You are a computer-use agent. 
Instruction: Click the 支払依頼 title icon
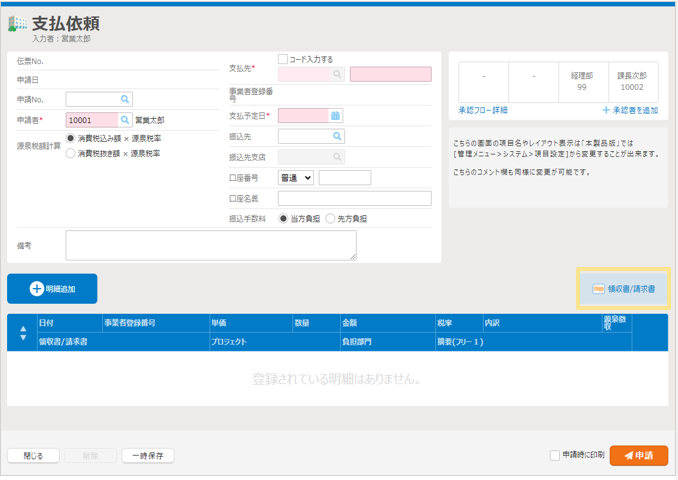[17, 25]
